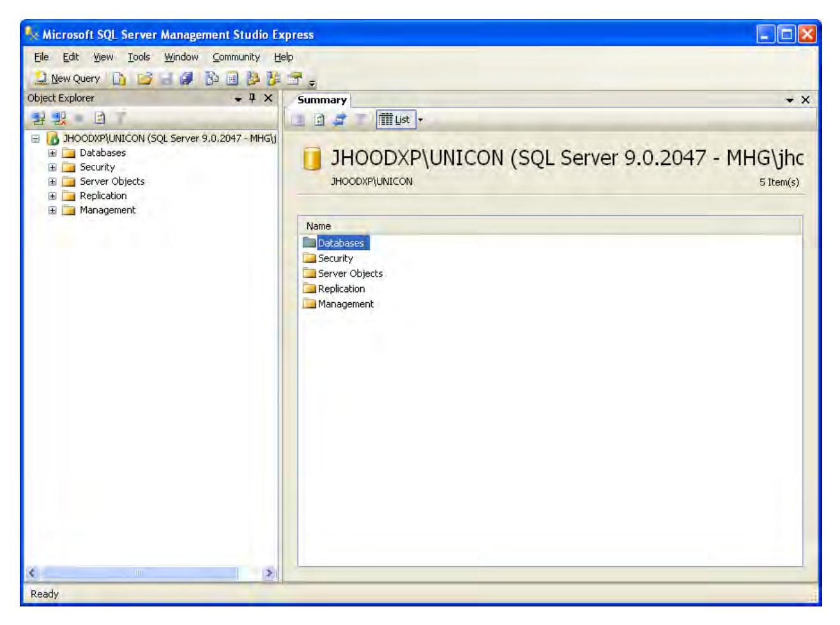
Task: Select Server Objects in the Object Explorer tree
Action: (x=112, y=181)
